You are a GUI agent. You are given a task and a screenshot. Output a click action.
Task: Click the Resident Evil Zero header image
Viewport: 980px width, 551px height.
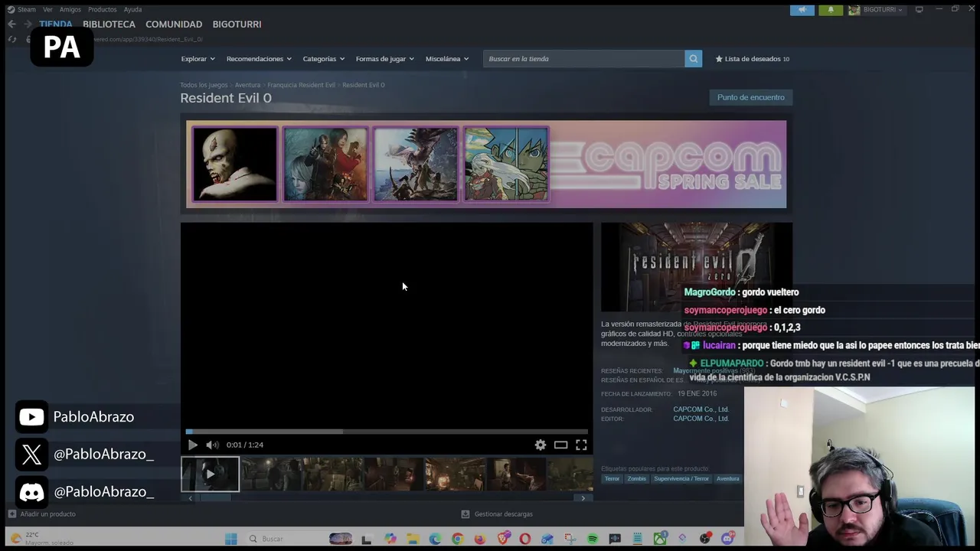697,266
